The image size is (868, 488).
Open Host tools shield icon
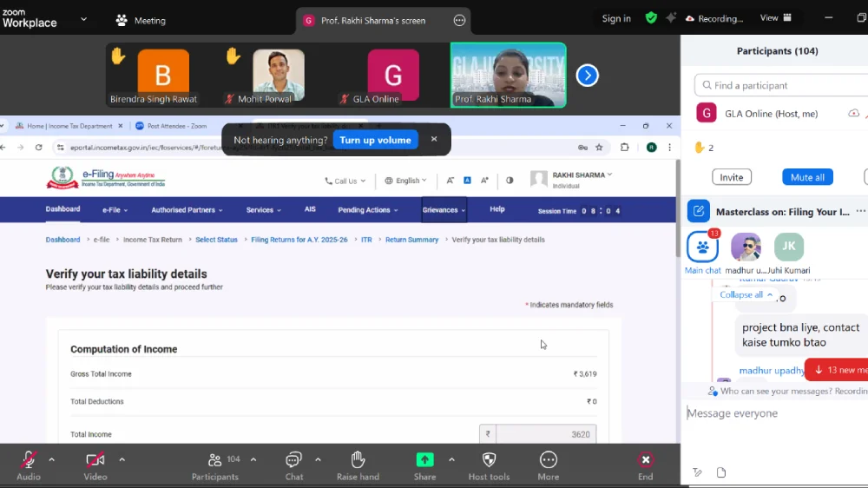489,459
